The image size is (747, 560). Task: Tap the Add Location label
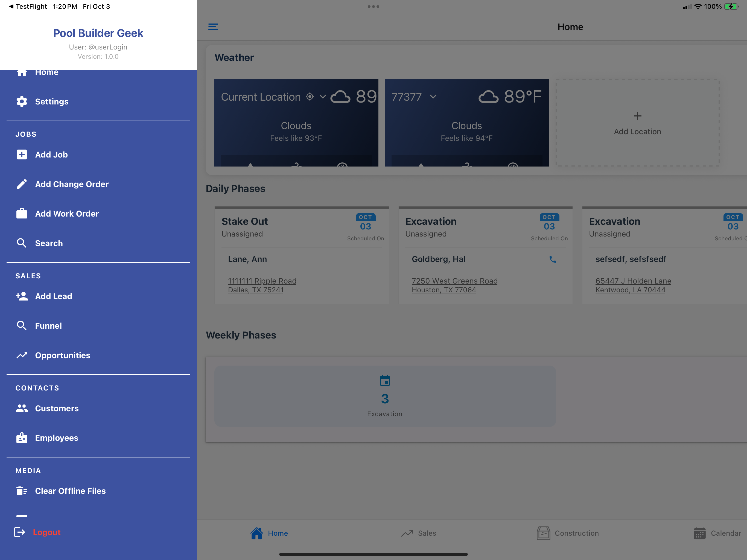click(x=637, y=132)
